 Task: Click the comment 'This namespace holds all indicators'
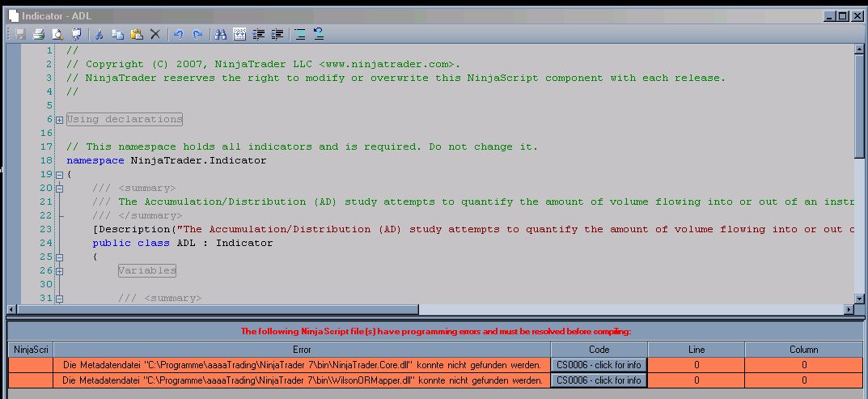point(303,146)
